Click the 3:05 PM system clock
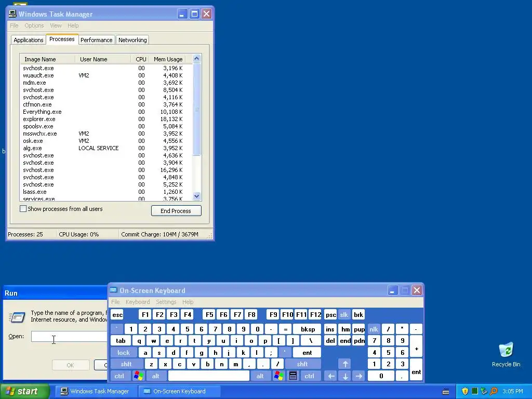Image resolution: width=532 pixels, height=399 pixels. pyautogui.click(x=512, y=391)
